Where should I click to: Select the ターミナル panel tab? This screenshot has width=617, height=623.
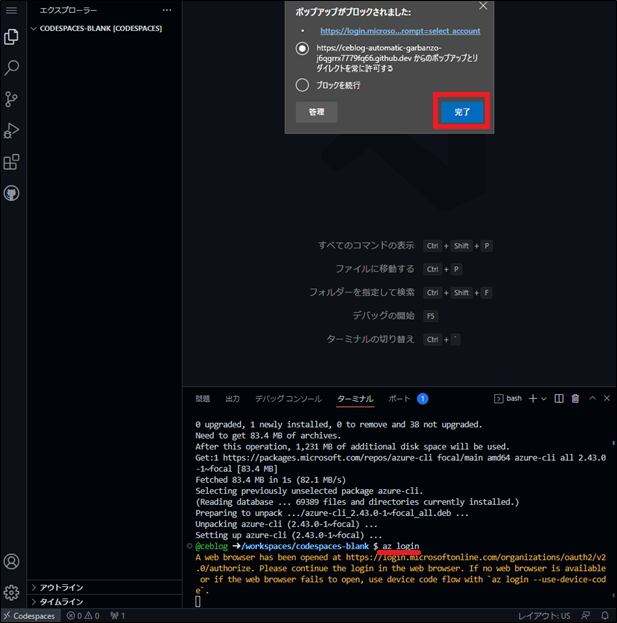(x=355, y=399)
